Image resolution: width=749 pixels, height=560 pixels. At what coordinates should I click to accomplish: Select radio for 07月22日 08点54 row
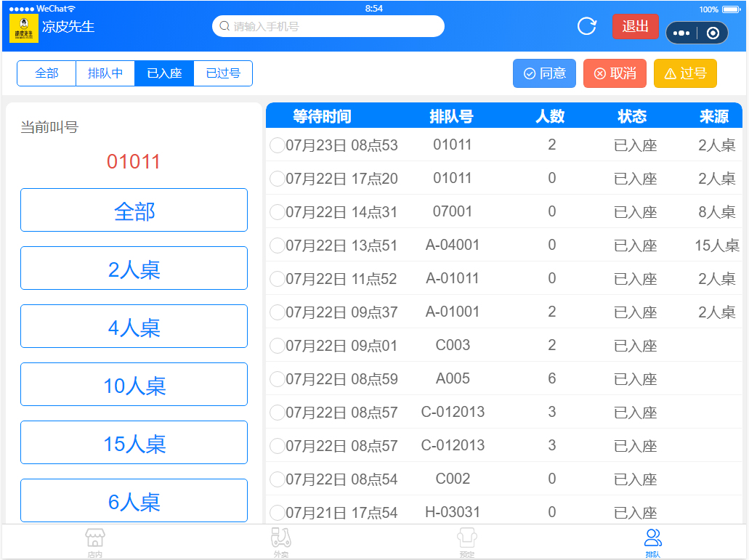(x=278, y=479)
